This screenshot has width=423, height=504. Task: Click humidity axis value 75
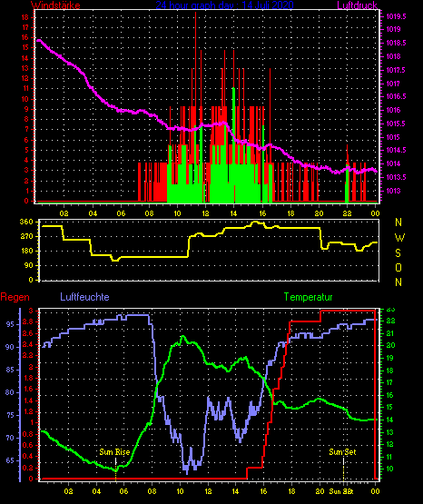point(10,415)
